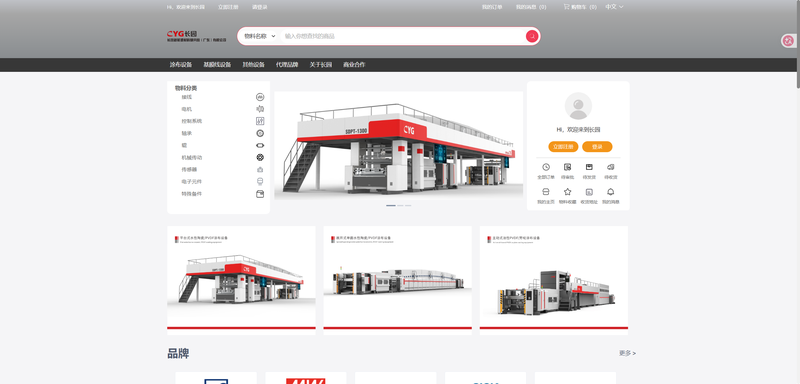This screenshot has width=800, height=384.
Task: Open the 关于长园 navigation menu
Action: 320,65
